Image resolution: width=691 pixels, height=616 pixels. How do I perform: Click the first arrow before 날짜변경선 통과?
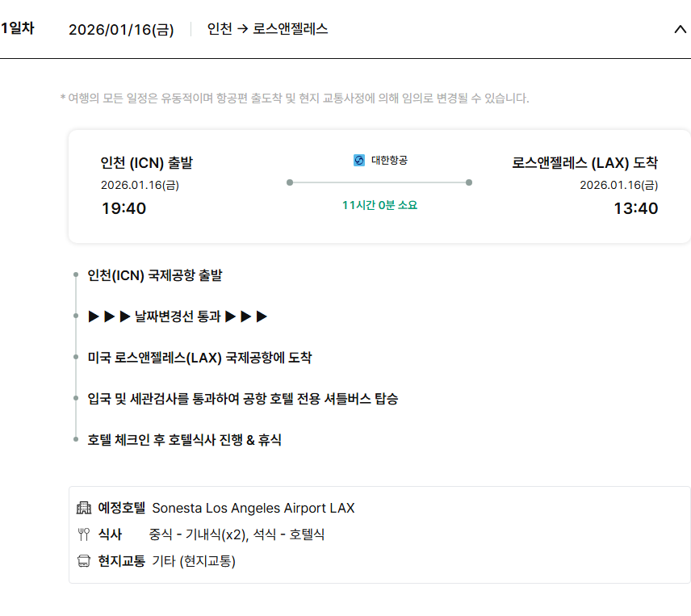pyautogui.click(x=94, y=316)
